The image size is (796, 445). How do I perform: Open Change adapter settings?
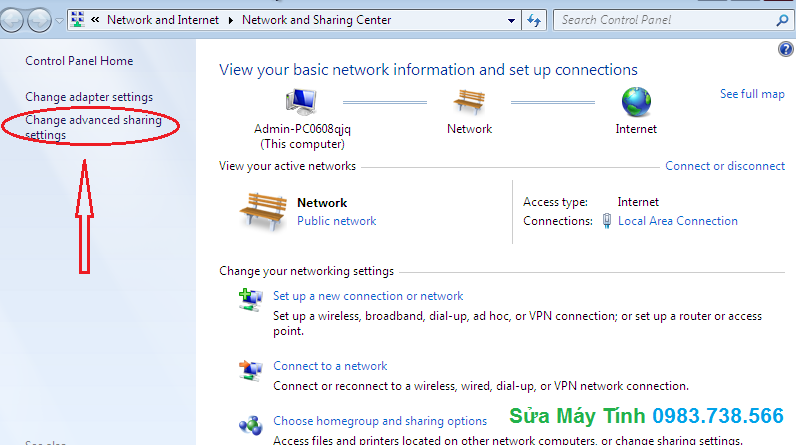coord(89,97)
